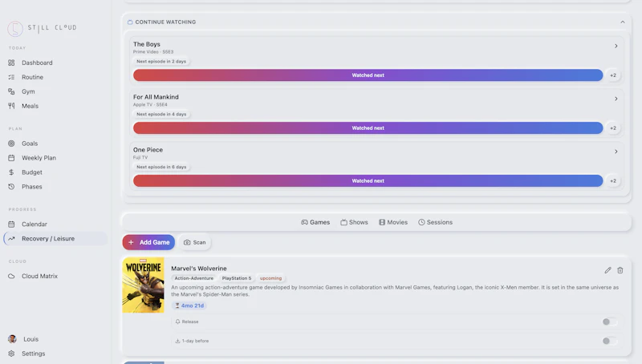Screen dimensions: 642x364
Task: Click the 1-day before download icon
Action: [x=177, y=341]
